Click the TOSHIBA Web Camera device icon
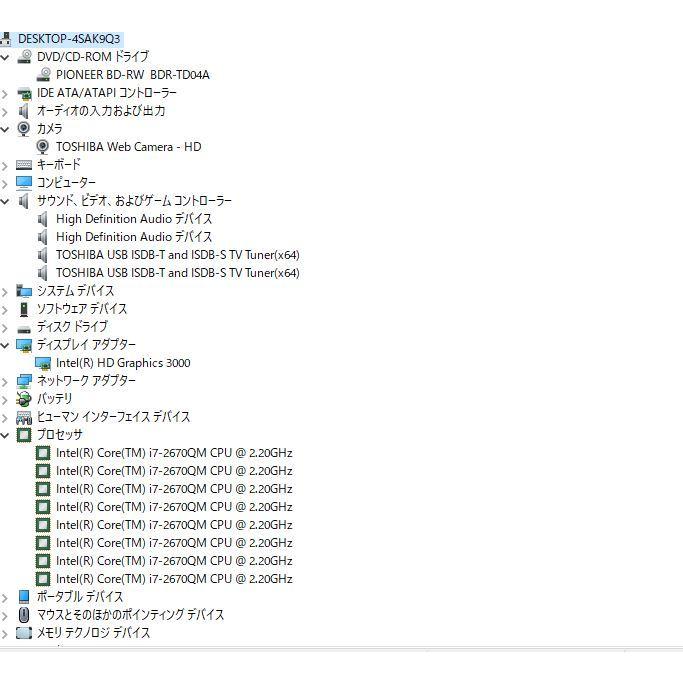Image resolution: width=683 pixels, height=683 pixels. 43,147
